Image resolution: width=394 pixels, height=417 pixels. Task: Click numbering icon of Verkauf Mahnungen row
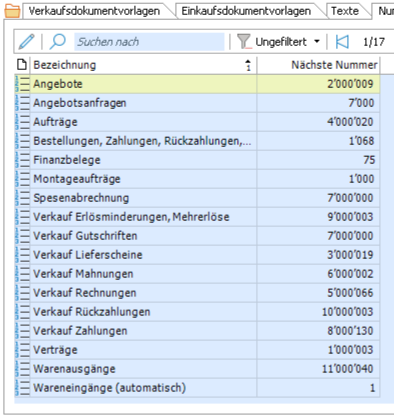(x=22, y=274)
